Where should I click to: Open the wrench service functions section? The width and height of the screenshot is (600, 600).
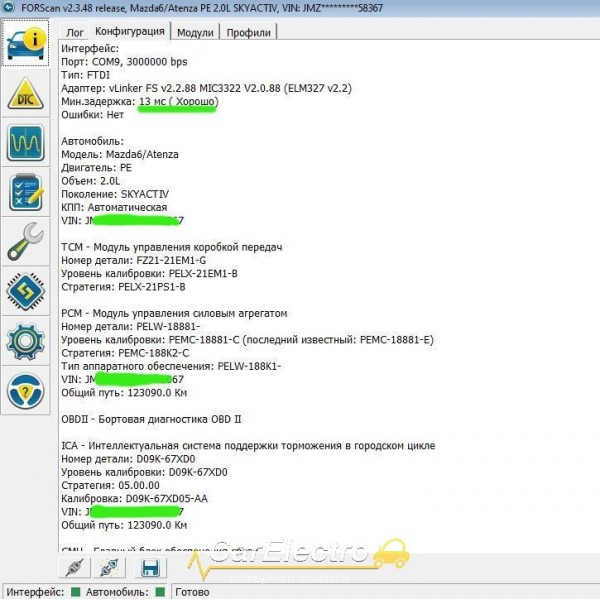click(x=25, y=242)
